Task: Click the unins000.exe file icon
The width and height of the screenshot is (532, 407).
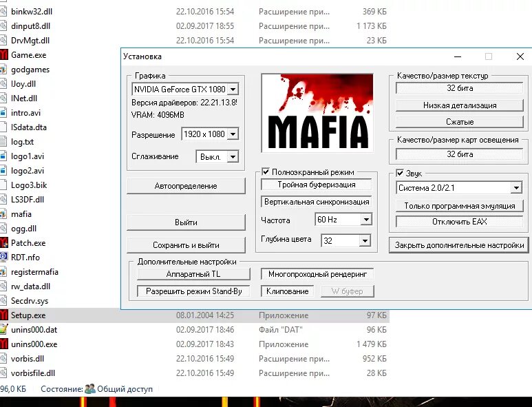Action: [3, 344]
